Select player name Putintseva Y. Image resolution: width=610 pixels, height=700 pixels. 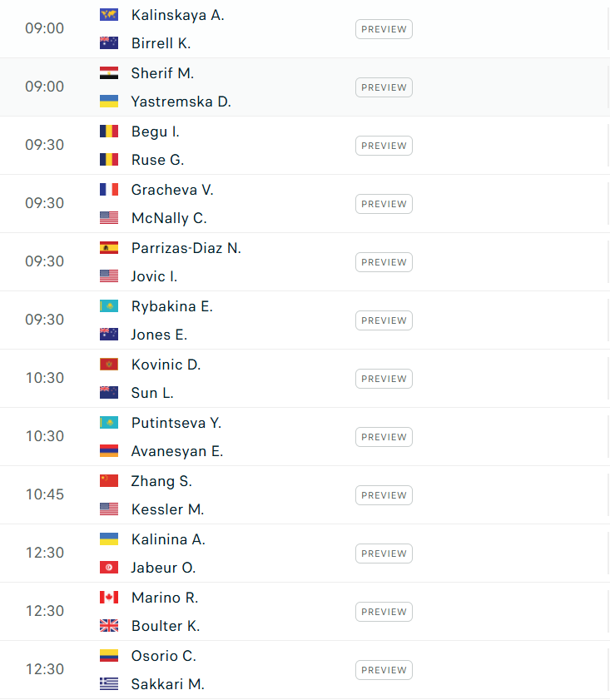176,423
